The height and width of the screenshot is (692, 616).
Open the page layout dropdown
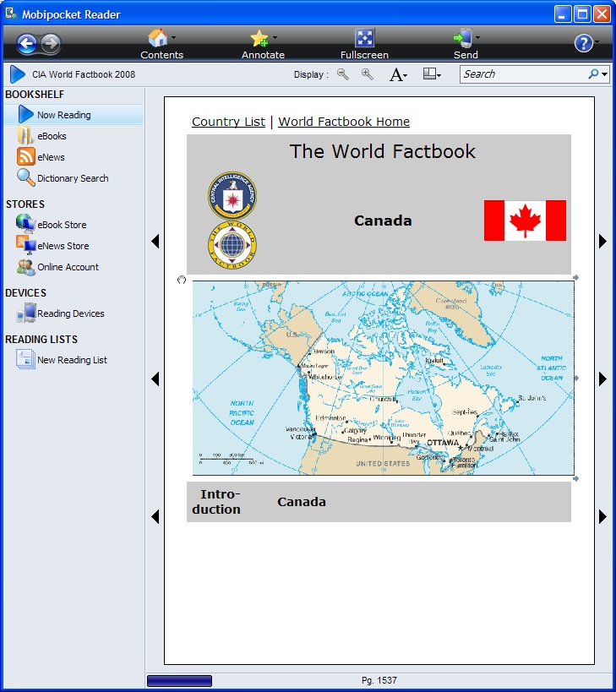point(432,74)
